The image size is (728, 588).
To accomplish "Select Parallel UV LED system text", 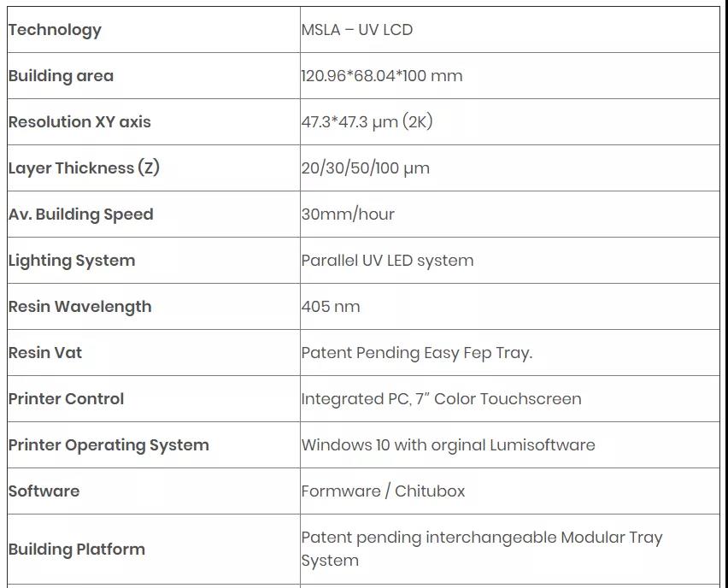I will (387, 261).
